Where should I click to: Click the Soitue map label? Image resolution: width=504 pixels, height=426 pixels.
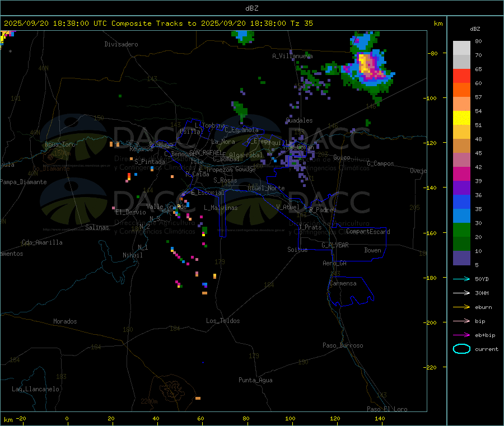[297, 250]
